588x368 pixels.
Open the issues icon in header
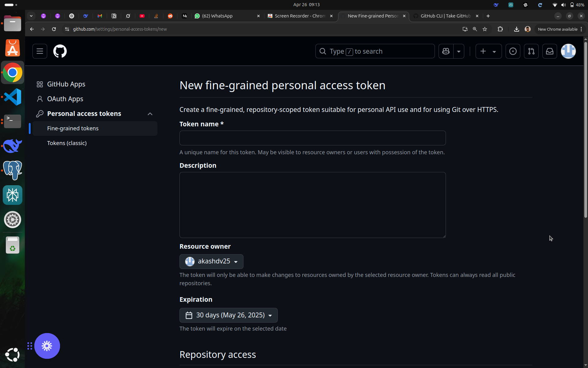tap(513, 51)
